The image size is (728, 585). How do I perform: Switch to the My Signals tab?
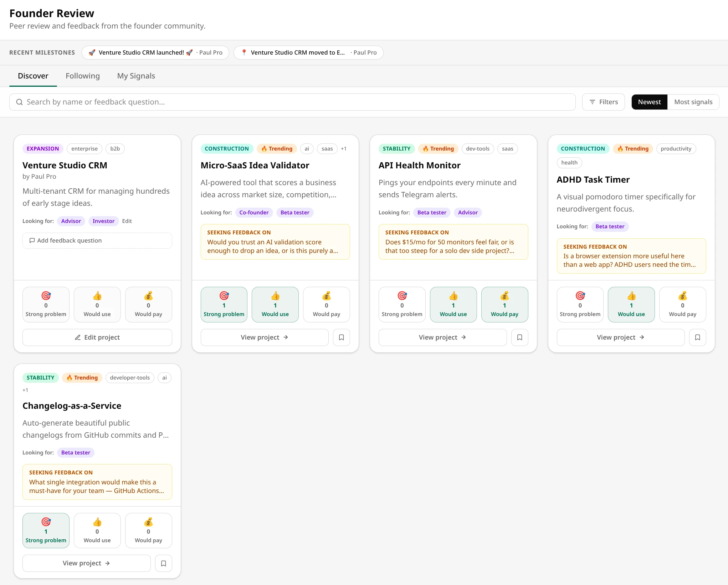click(136, 76)
